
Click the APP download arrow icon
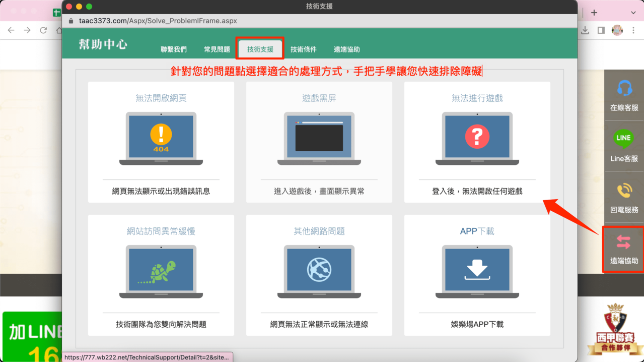click(477, 271)
